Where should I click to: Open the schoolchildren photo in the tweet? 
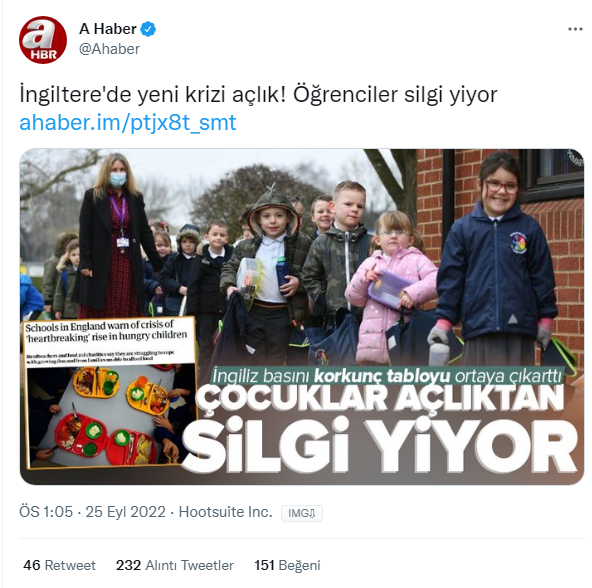pos(302,316)
